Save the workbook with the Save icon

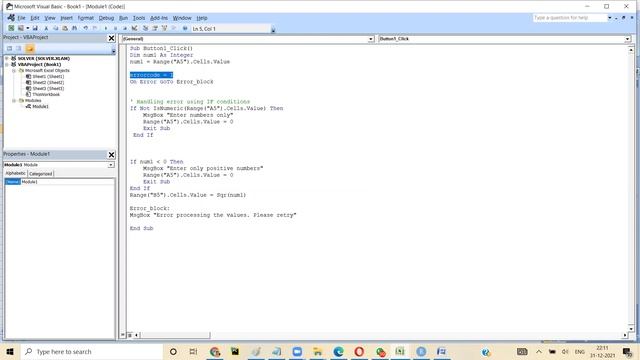point(35,28)
